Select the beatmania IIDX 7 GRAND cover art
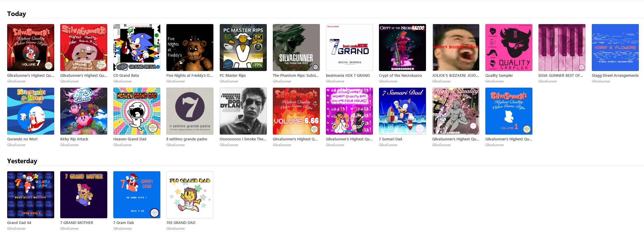This screenshot has height=234, width=644. [x=349, y=48]
